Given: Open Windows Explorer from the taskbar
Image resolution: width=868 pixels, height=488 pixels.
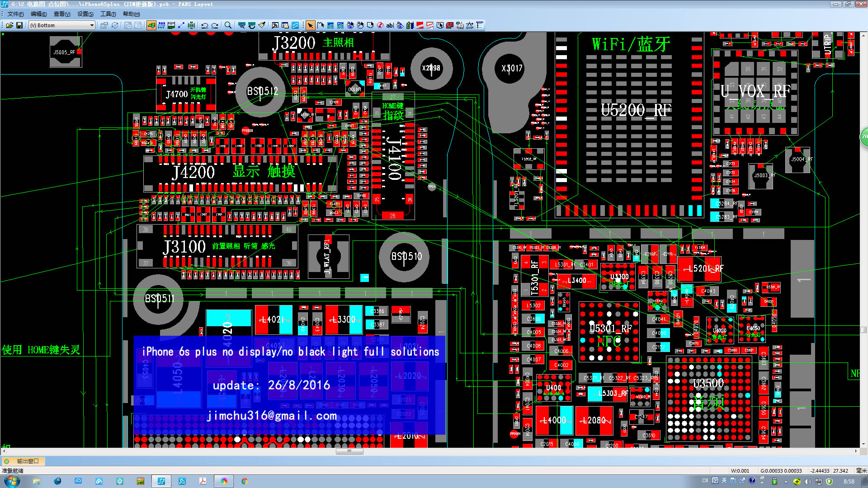Looking at the screenshot, I should [x=36, y=481].
